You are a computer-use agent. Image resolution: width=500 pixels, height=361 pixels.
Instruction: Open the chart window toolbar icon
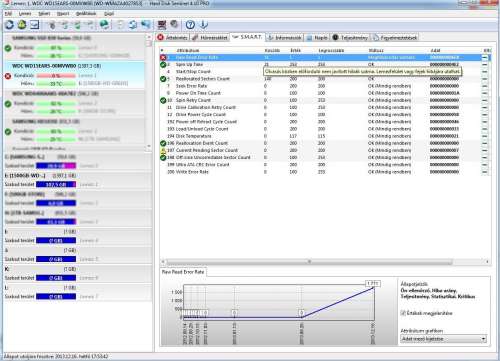tap(35, 25)
